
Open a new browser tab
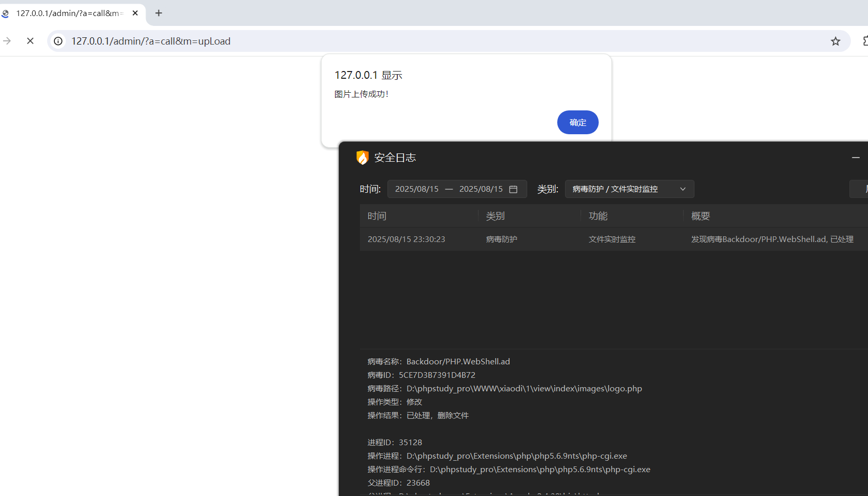[x=159, y=13]
